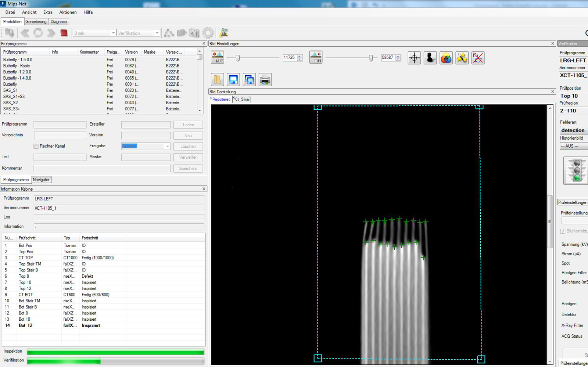Image resolution: width=588 pixels, height=367 pixels.
Task: Click the crossed-out shapes overlay icon
Action: [x=478, y=58]
